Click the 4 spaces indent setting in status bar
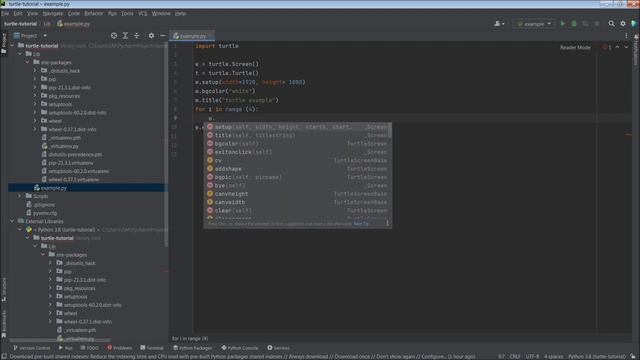This screenshot has width=640, height=360. coord(553,356)
